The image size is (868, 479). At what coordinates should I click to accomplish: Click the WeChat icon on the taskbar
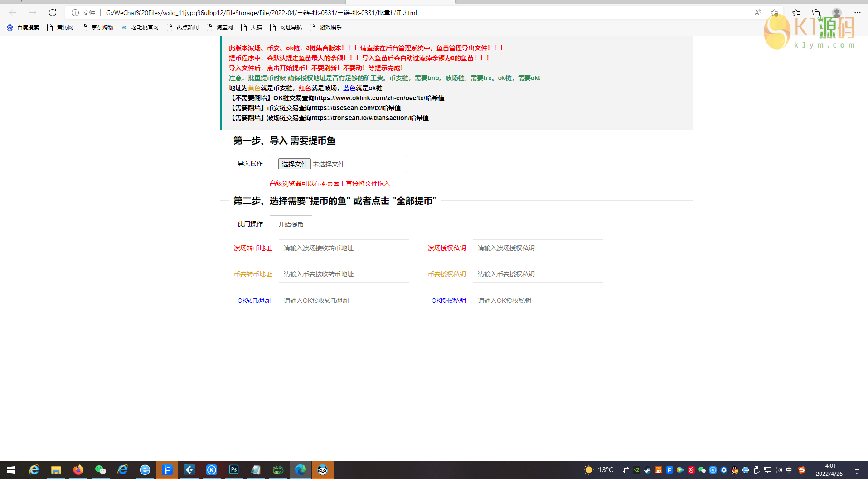coord(100,470)
